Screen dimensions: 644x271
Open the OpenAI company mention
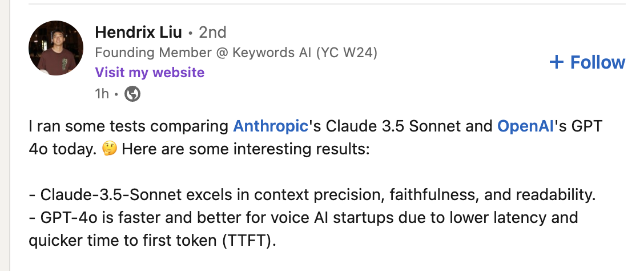tap(526, 126)
